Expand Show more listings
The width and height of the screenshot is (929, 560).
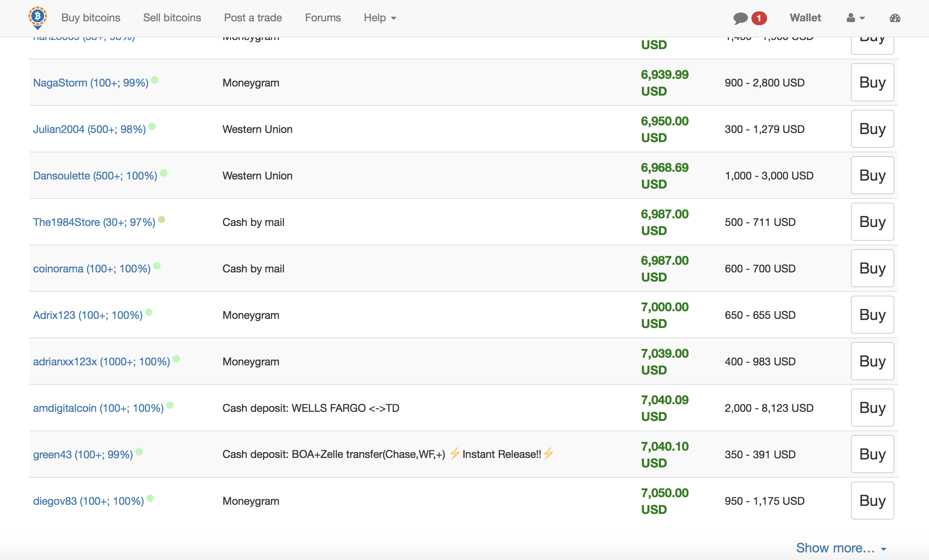coord(841,548)
